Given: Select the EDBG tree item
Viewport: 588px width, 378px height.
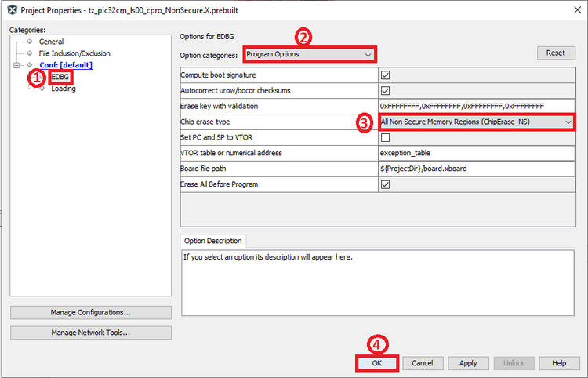Looking at the screenshot, I should [x=60, y=78].
